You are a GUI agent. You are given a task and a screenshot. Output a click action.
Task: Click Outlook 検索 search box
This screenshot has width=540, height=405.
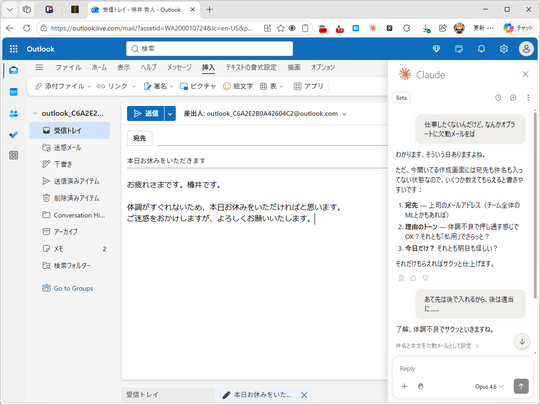209,49
